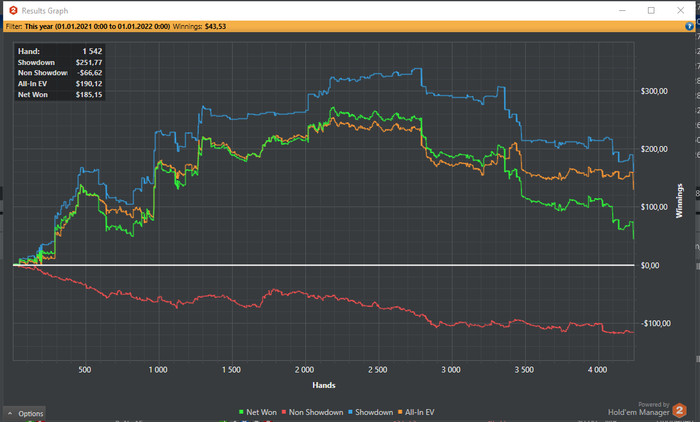Click the 3 000 x-axis tick label
This screenshot has height=422, width=700.
point(451,370)
